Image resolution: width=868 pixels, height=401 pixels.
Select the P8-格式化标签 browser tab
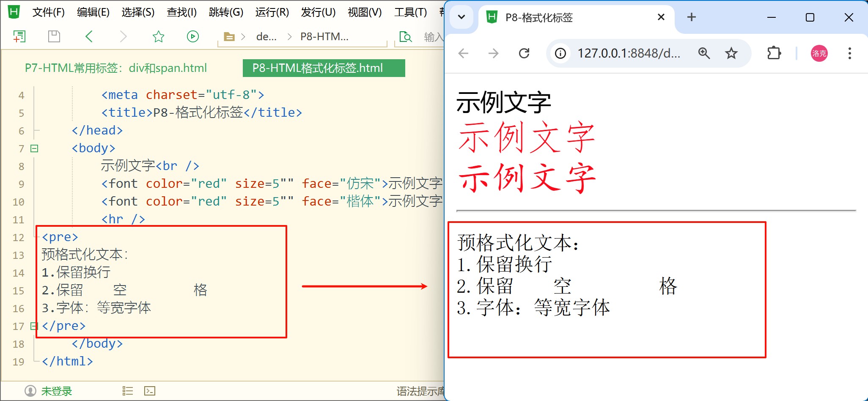576,17
